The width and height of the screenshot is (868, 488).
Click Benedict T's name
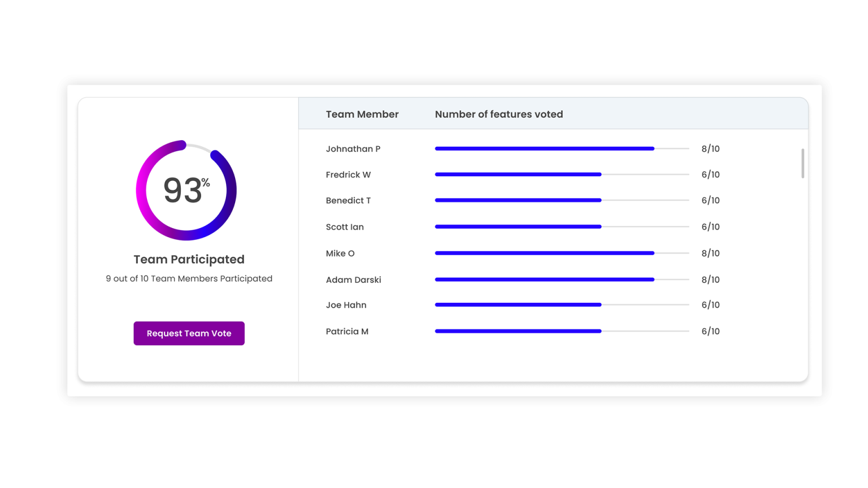coord(348,201)
